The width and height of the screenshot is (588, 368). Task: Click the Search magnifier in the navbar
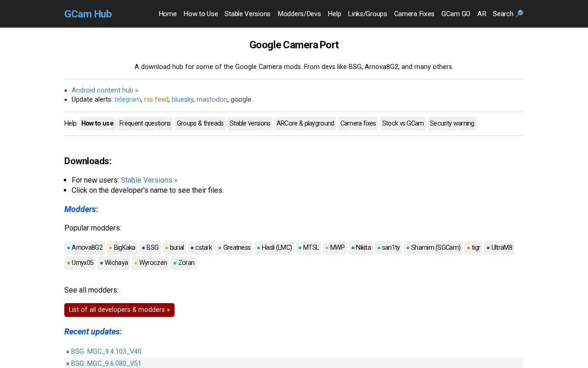(508, 14)
